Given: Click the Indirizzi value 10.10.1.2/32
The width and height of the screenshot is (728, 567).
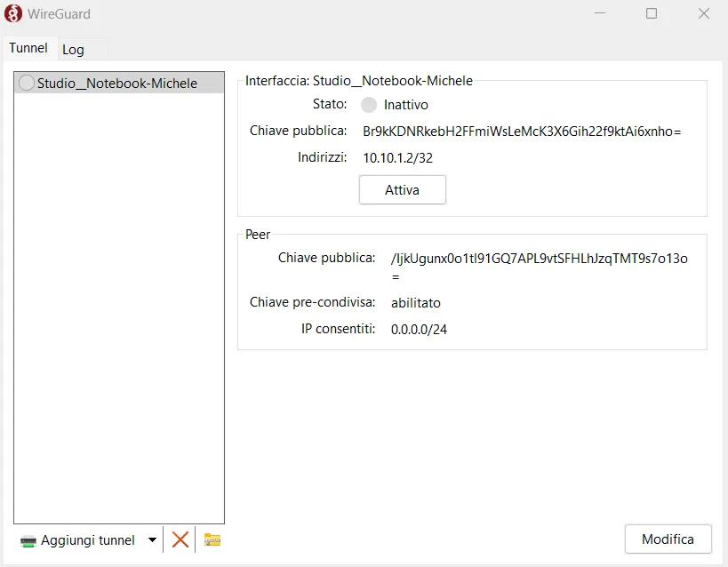Looking at the screenshot, I should [396, 157].
